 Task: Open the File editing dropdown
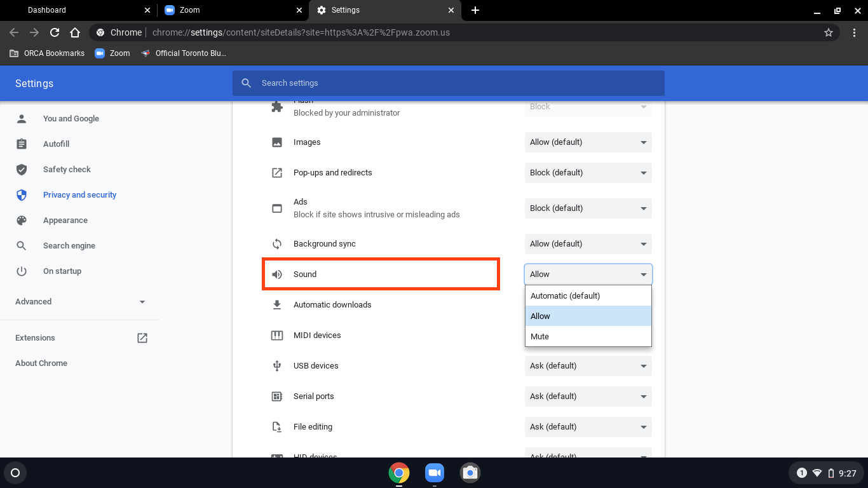(x=588, y=427)
